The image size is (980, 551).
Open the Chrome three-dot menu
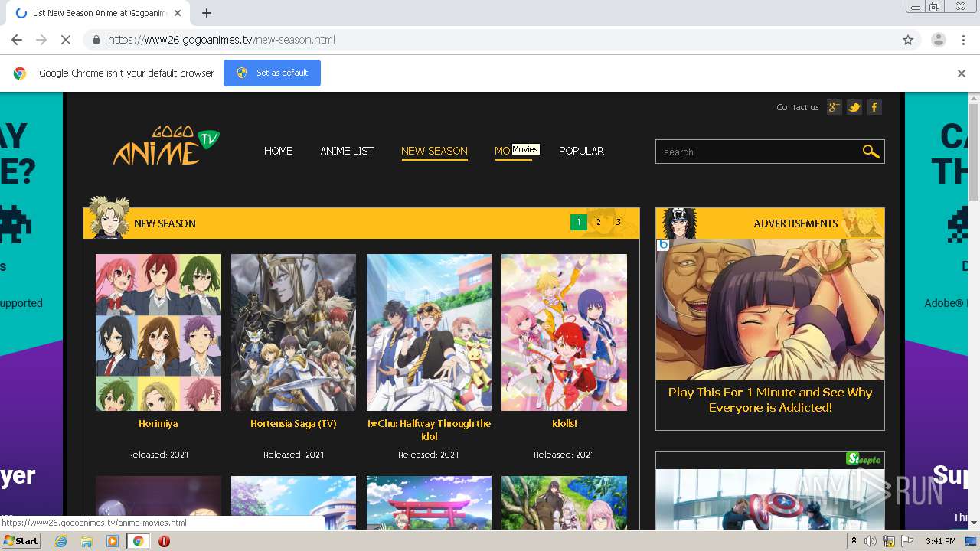(963, 40)
